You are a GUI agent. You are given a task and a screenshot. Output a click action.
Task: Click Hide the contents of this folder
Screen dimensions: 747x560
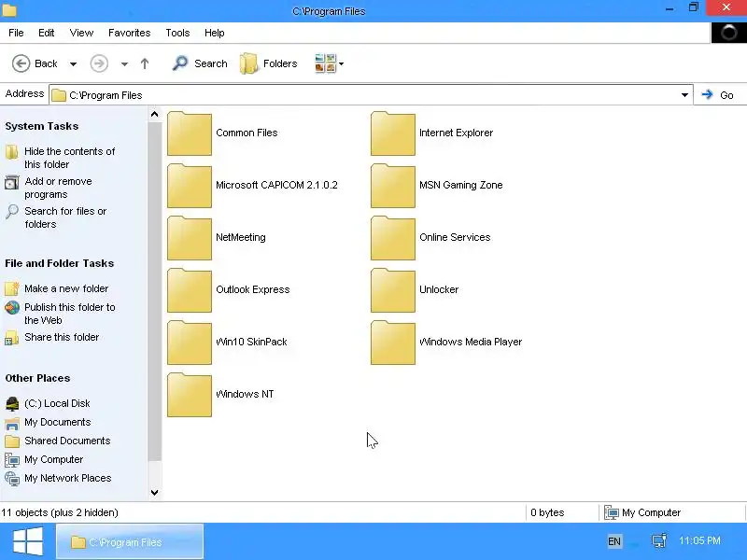click(x=69, y=158)
